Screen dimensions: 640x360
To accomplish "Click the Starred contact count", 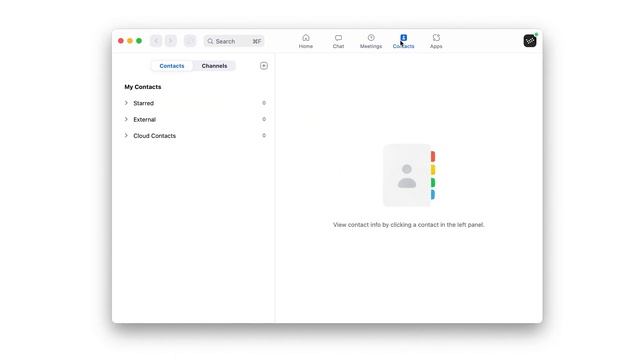I will (x=264, y=103).
